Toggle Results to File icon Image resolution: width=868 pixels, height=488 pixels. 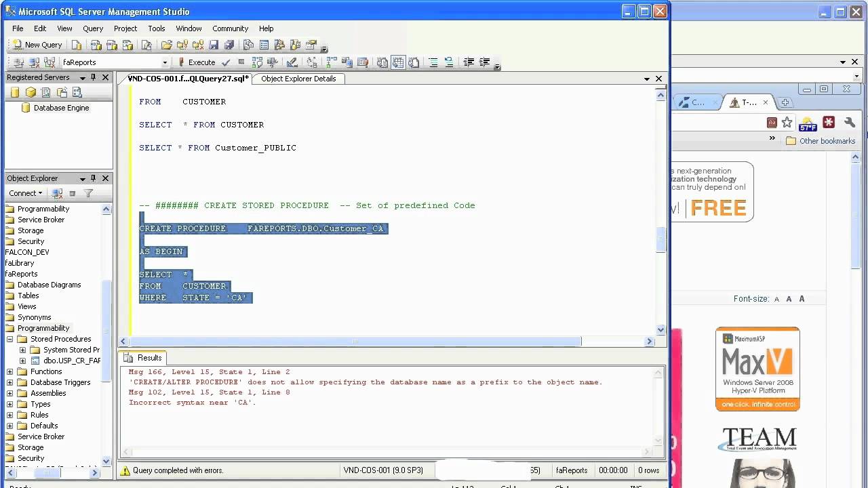point(414,62)
